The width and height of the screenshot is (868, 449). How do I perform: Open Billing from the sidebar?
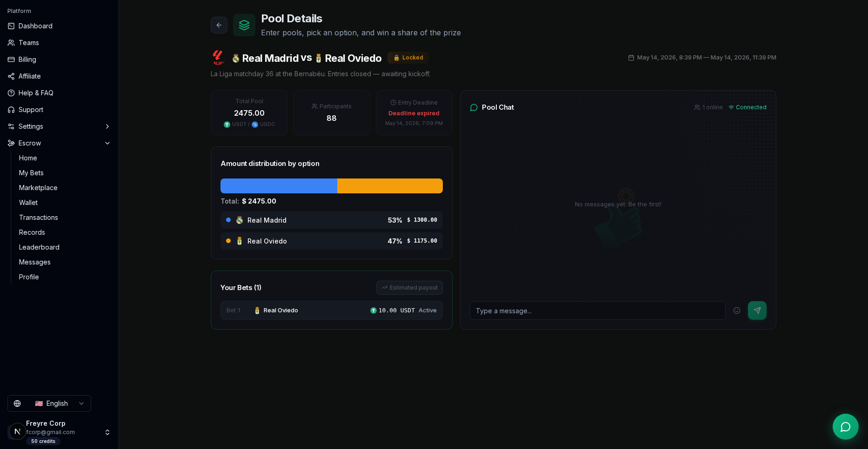[x=59, y=59]
